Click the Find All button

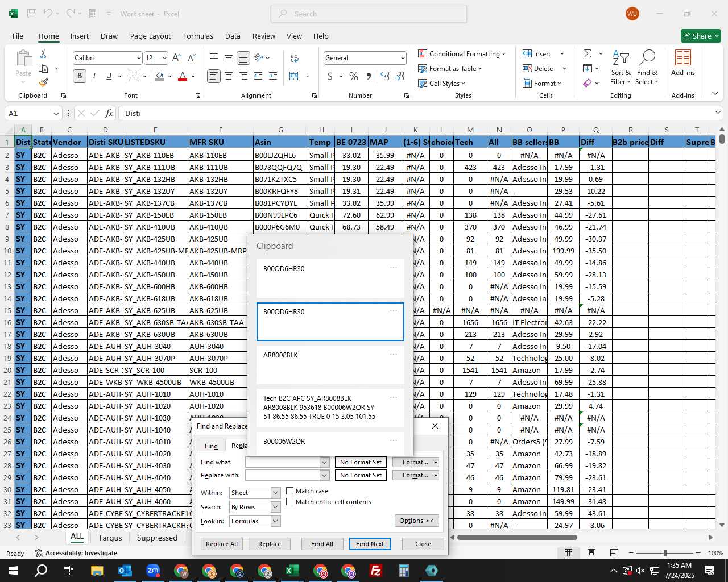click(322, 544)
